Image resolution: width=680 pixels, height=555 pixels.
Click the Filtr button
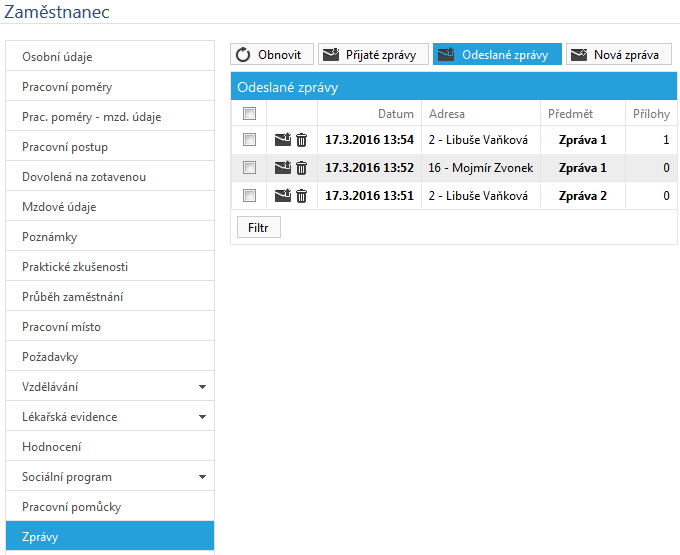pyautogui.click(x=259, y=227)
